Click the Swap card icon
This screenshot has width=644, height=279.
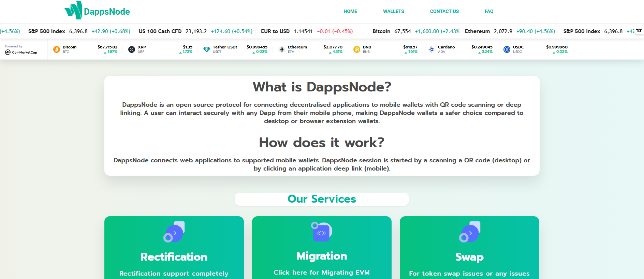coord(470,232)
